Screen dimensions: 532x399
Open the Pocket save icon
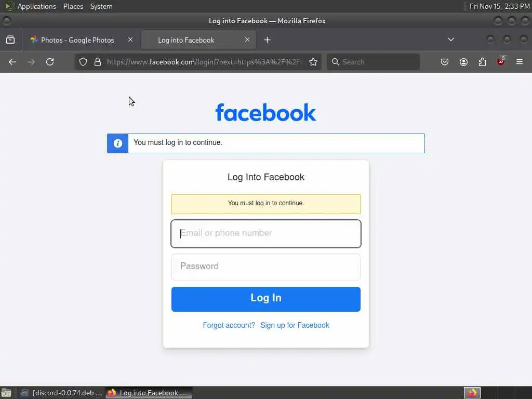click(445, 62)
